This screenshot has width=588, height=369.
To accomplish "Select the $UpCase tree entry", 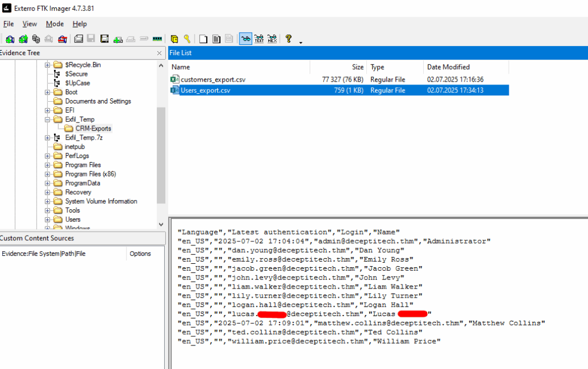I will pyautogui.click(x=78, y=83).
